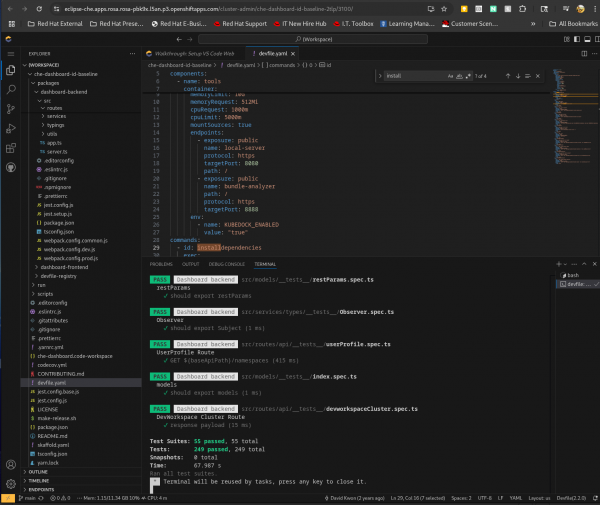Image resolution: width=600 pixels, height=505 pixels.
Task: Go to the previous find match
Action: tap(508, 76)
